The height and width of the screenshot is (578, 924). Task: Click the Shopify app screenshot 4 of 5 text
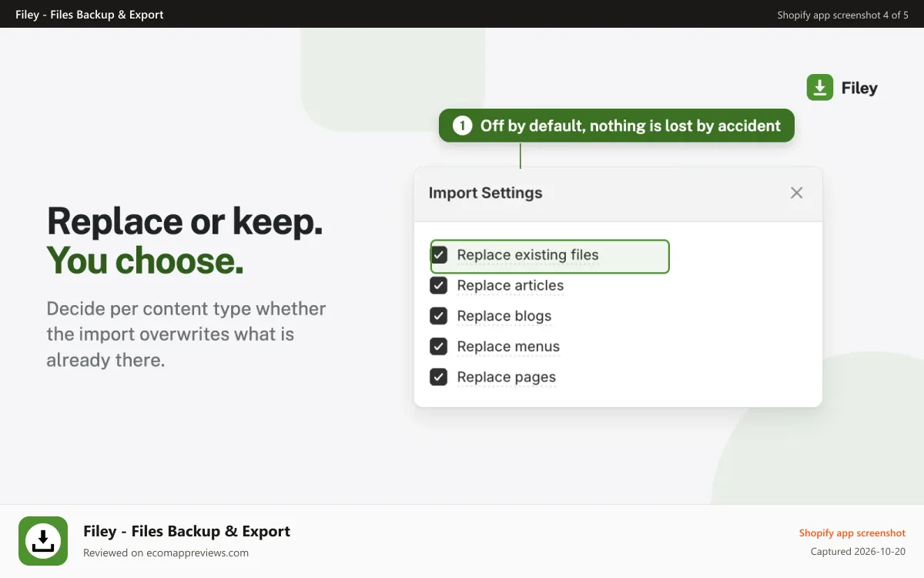842,15
